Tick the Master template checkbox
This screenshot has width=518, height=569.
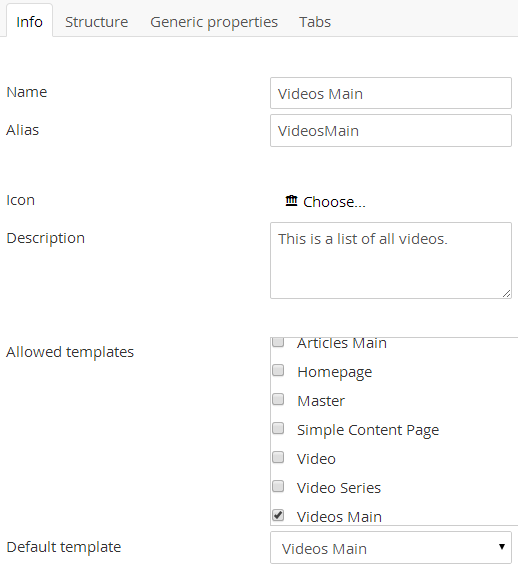click(x=278, y=399)
